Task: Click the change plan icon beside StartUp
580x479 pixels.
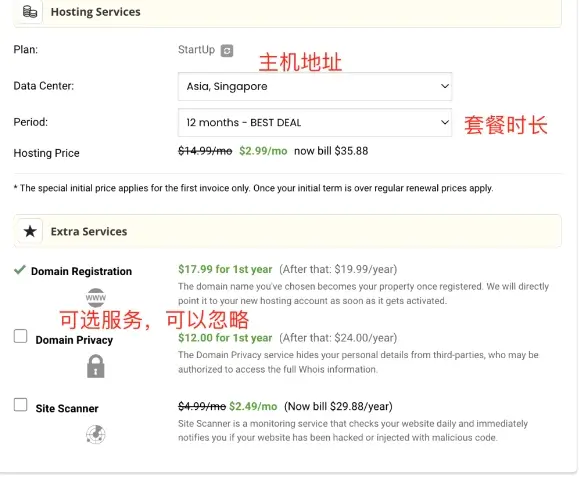Action: click(227, 50)
